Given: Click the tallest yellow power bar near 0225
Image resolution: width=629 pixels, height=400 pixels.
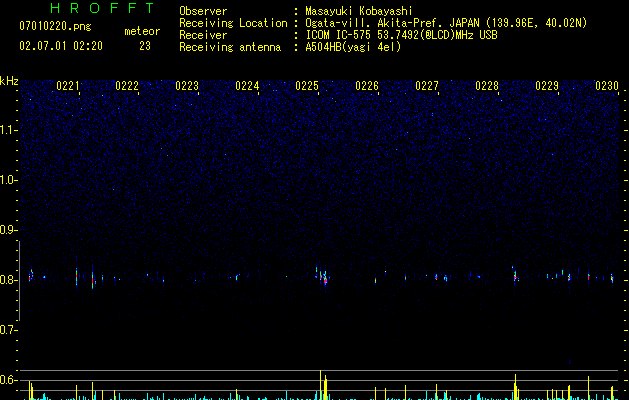Looking at the screenshot, I should 321,385.
